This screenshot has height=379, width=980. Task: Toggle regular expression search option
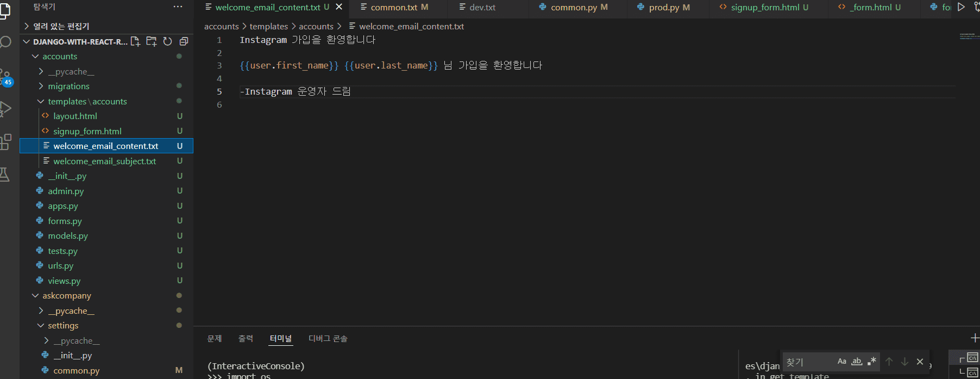(872, 362)
